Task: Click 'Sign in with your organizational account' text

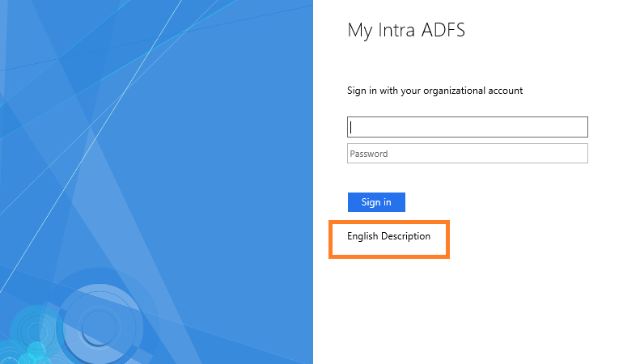Action: click(x=434, y=91)
